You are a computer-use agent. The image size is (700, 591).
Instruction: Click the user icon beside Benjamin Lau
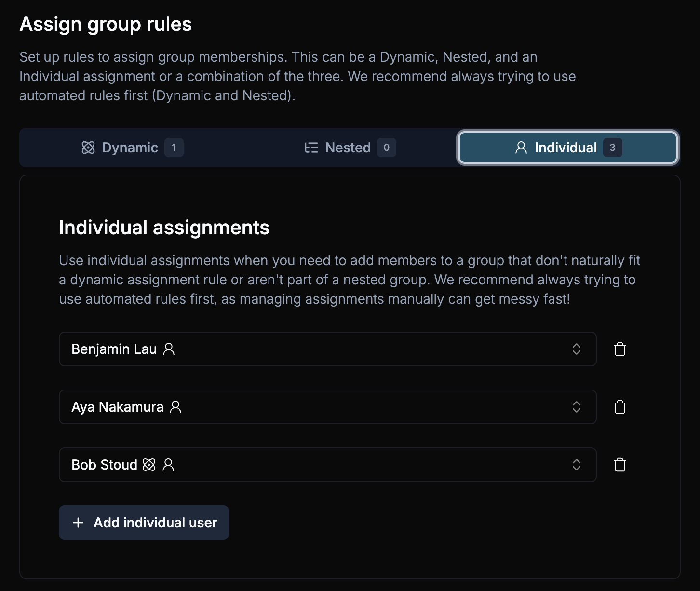pos(169,349)
